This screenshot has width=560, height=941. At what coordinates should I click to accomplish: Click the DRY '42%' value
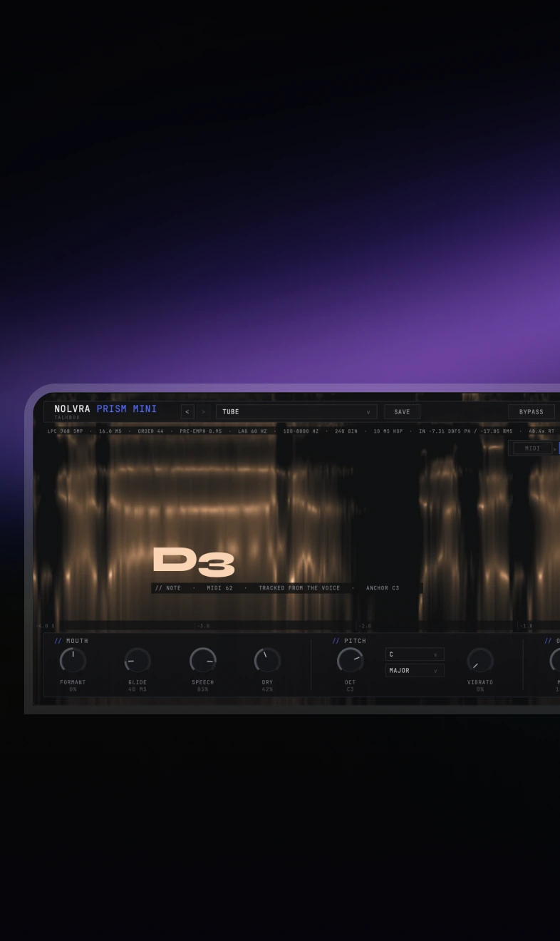coord(267,689)
